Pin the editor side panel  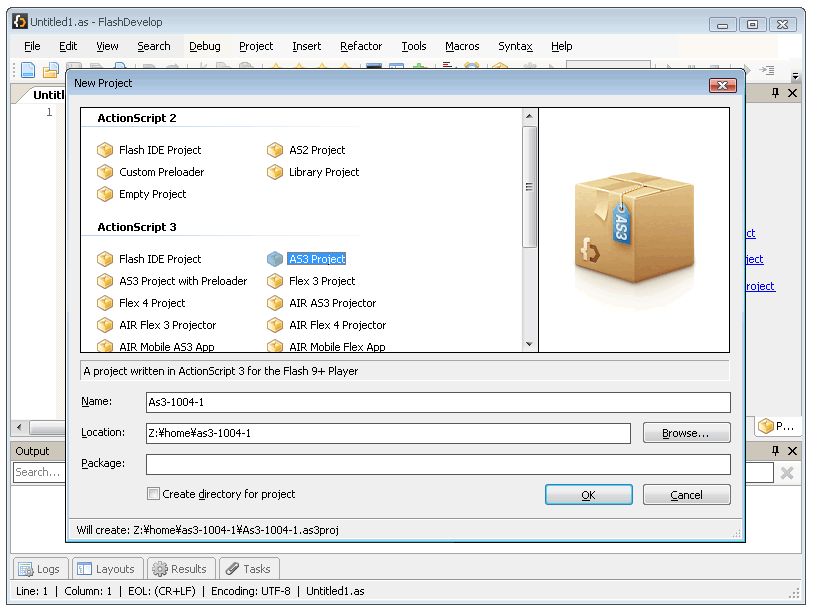coord(775,93)
